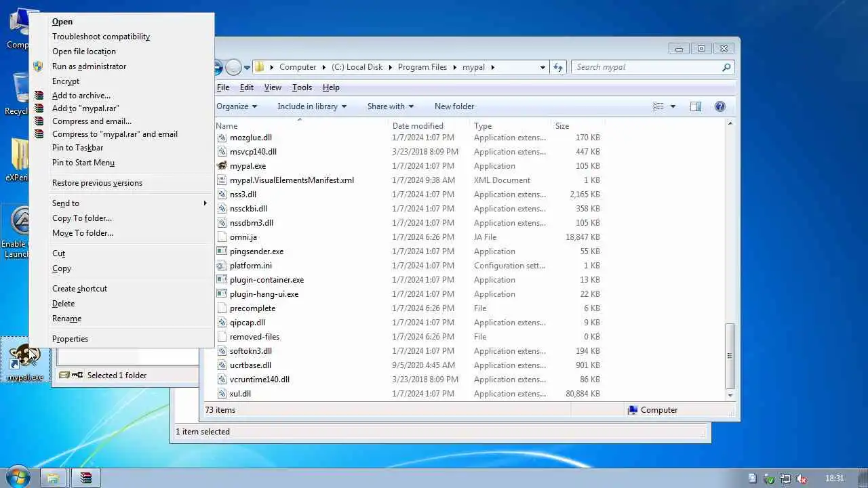This screenshot has width=868, height=488.
Task: Click the refresh button beside the address bar
Action: click(x=558, y=67)
